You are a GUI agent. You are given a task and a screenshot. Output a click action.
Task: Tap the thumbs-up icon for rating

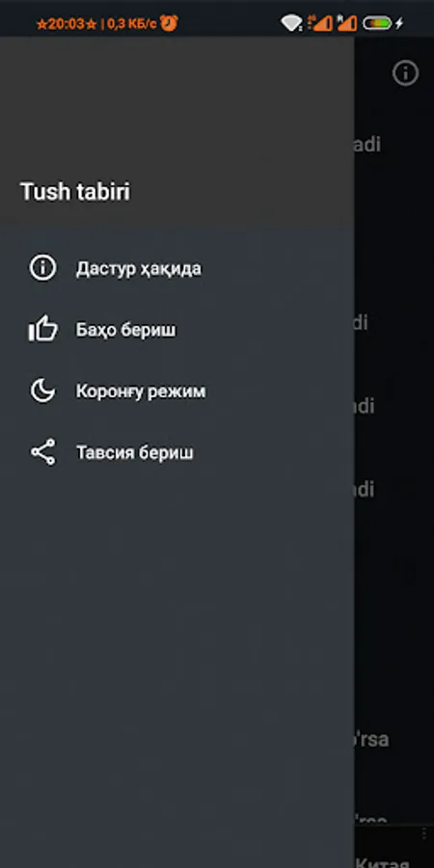(x=43, y=330)
